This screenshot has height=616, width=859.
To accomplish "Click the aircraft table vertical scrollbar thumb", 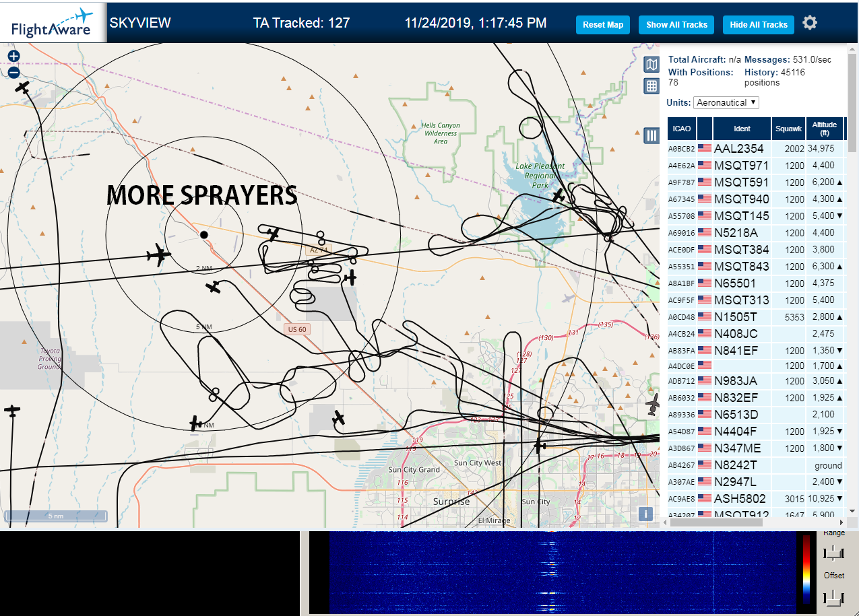I will [852, 102].
